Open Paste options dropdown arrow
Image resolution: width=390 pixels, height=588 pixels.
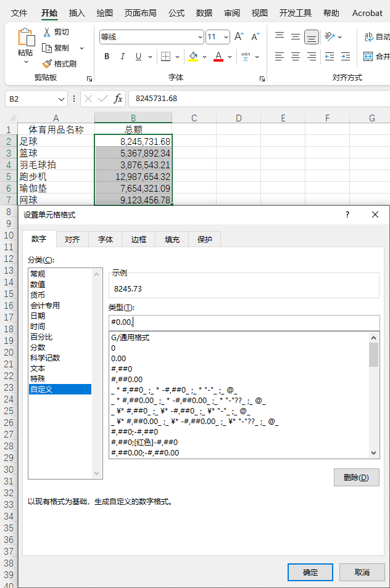point(26,62)
